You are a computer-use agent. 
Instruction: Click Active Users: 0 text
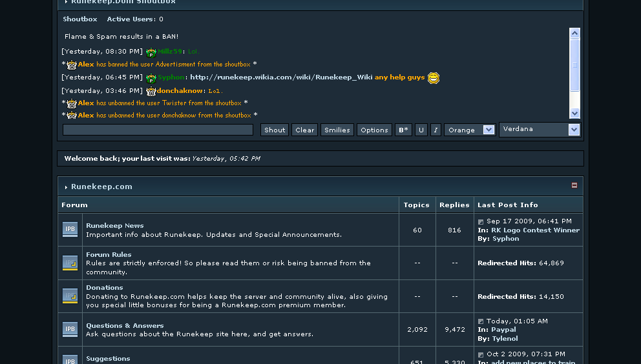click(135, 19)
